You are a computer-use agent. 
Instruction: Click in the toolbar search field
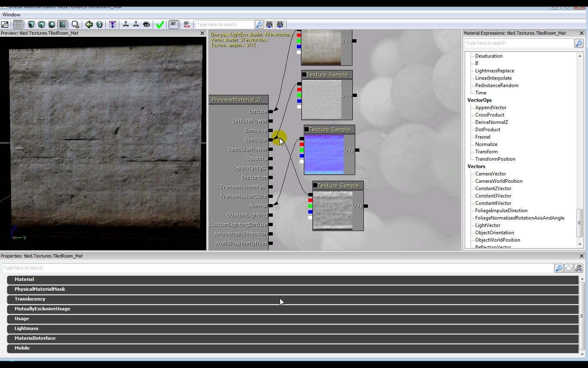[225, 25]
